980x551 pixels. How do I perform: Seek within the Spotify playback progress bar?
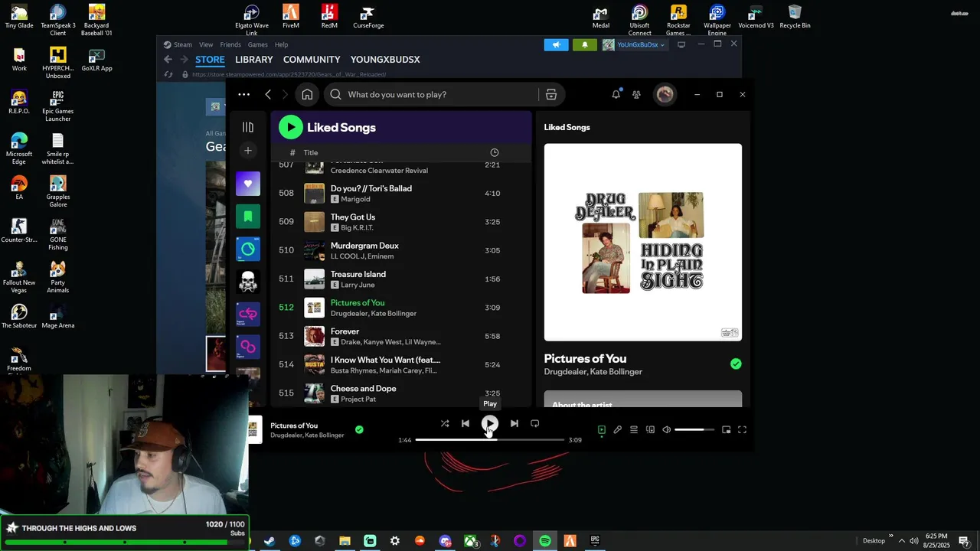pos(490,440)
